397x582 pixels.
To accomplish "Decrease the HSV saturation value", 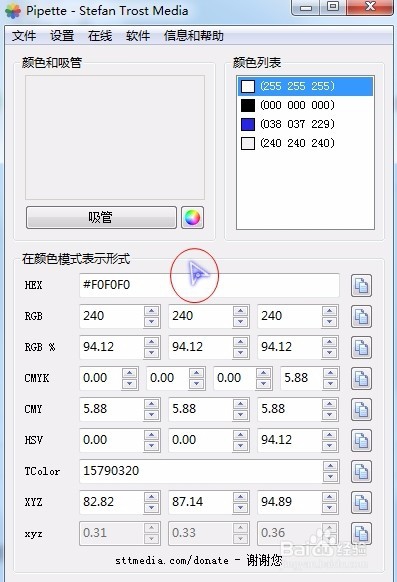I will coord(240,446).
